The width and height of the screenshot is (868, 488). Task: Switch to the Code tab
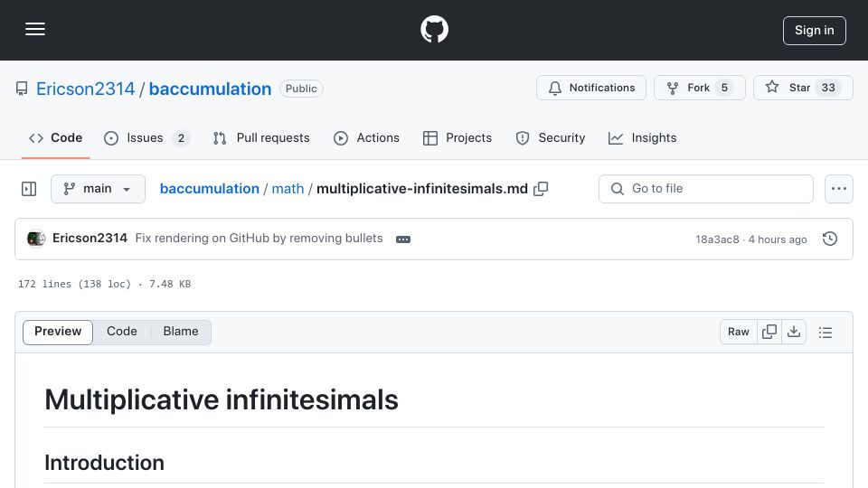tap(55, 137)
